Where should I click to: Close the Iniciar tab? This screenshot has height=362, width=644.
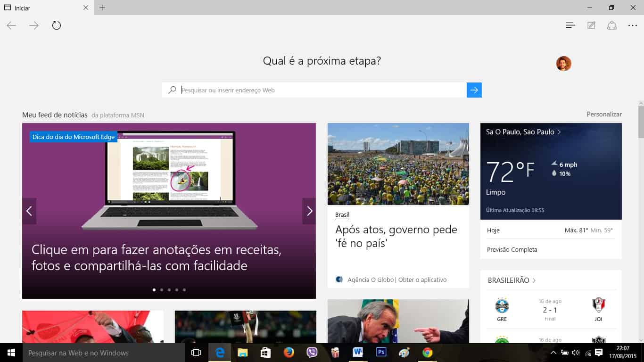(x=85, y=8)
